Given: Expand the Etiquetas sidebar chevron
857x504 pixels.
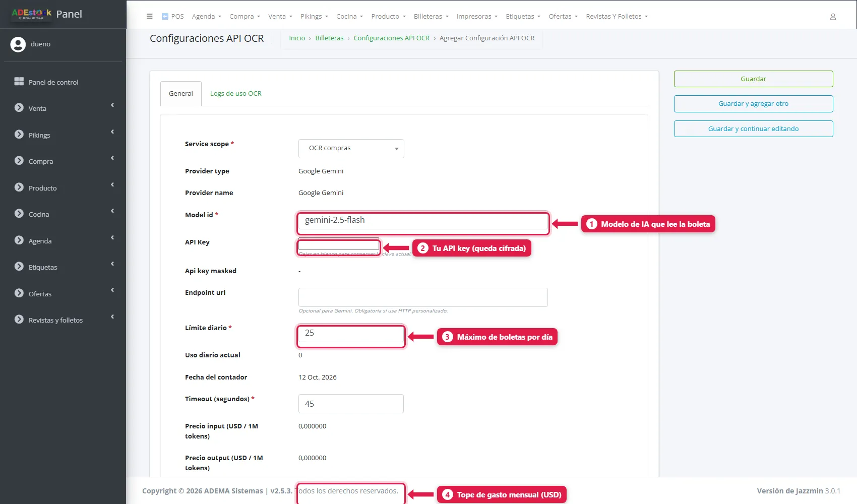Looking at the screenshot, I should [x=112, y=264].
